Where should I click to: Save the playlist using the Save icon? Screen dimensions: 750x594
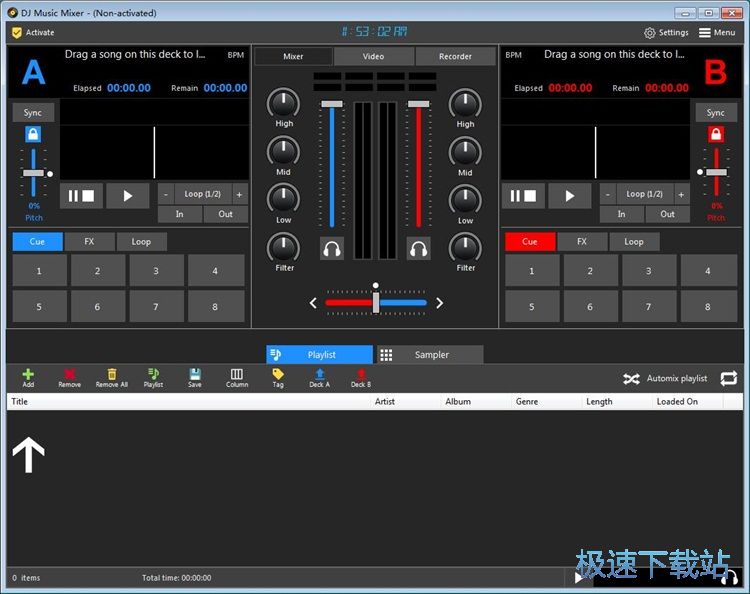point(194,375)
